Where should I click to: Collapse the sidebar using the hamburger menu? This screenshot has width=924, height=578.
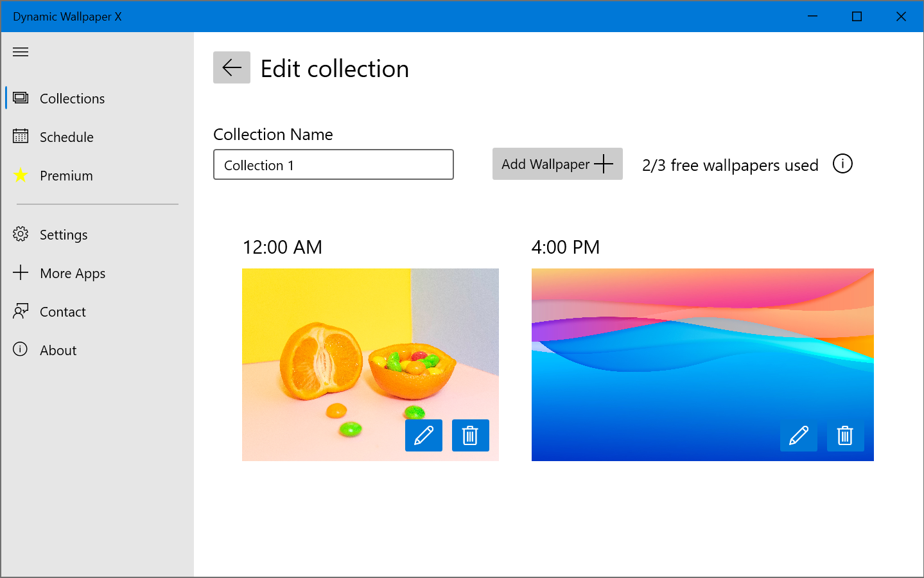pos(20,51)
